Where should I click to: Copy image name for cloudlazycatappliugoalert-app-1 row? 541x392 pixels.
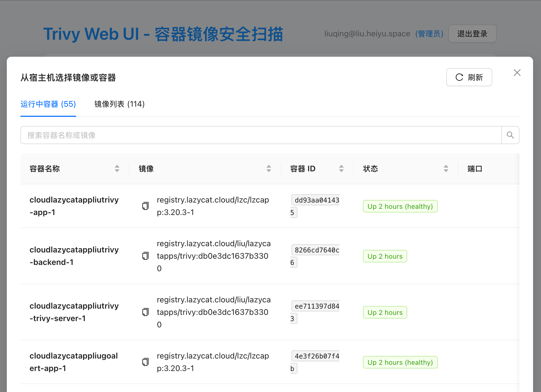[145, 362]
